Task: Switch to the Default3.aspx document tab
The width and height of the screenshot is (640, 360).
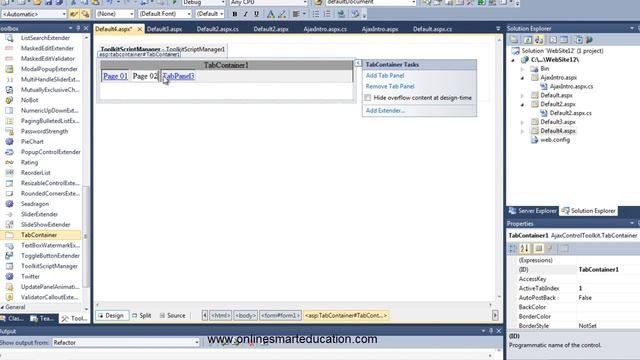Action: pyautogui.click(x=164, y=29)
